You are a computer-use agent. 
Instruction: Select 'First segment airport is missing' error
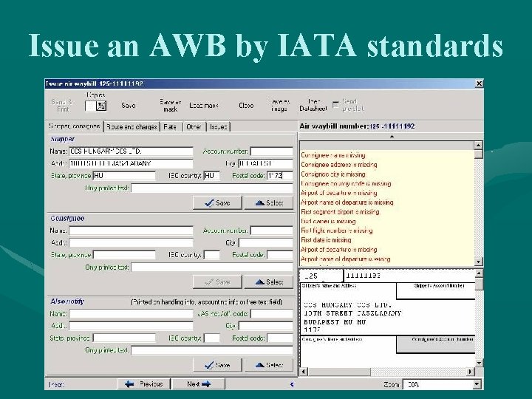[x=340, y=212]
